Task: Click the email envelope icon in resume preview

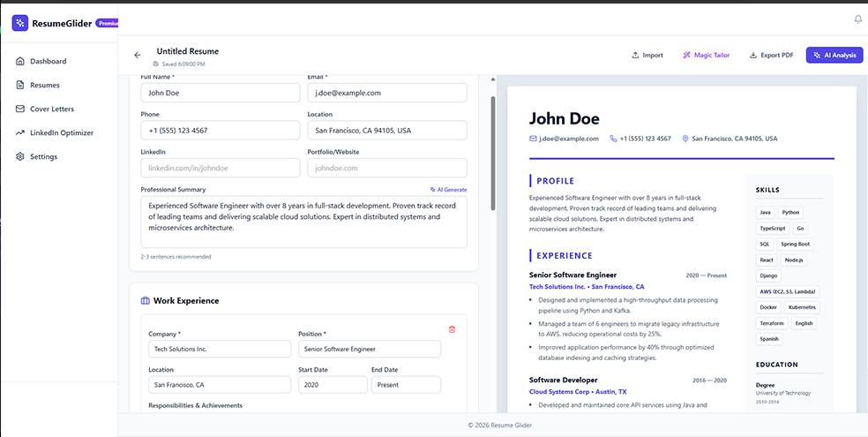Action: [x=533, y=139]
